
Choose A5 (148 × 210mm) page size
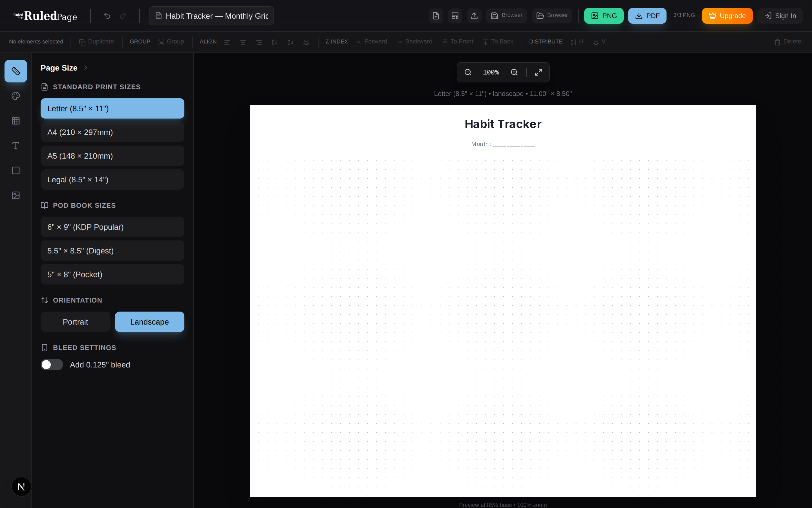click(112, 156)
